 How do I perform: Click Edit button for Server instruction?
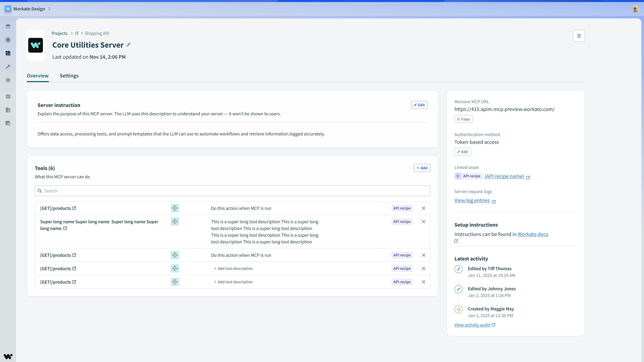pos(419,105)
